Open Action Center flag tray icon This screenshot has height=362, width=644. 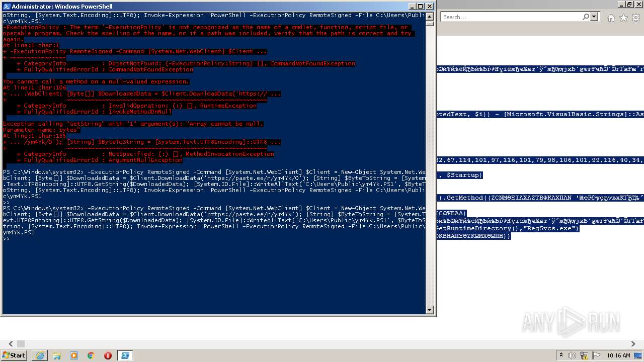pos(596,355)
